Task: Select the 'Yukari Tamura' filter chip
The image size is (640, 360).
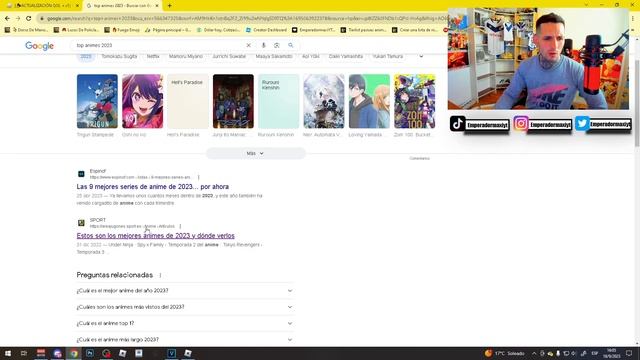Action: (387, 56)
